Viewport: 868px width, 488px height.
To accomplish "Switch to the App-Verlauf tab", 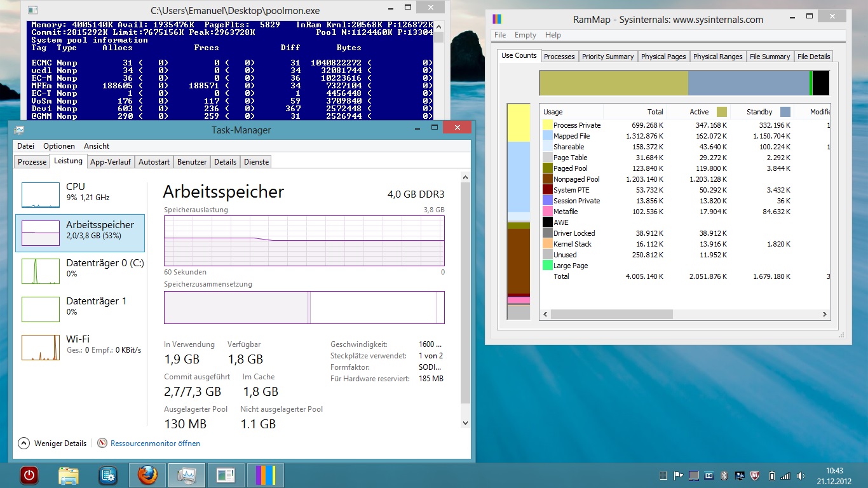I will pos(111,162).
